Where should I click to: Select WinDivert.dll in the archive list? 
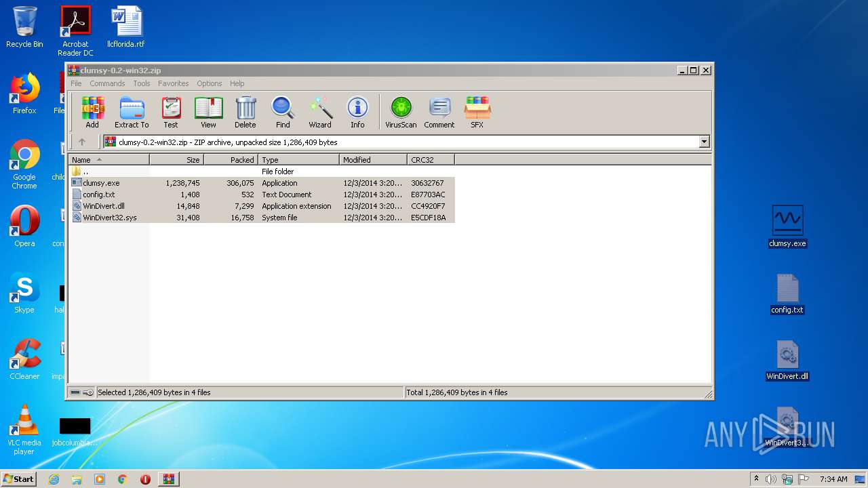tap(262, 206)
